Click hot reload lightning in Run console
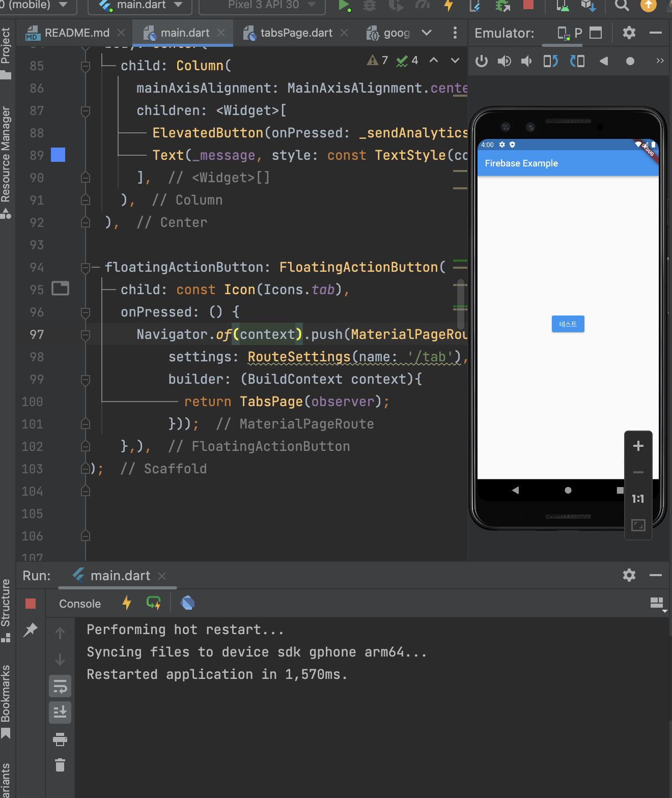Screen dimensions: 672x798 [127, 603]
